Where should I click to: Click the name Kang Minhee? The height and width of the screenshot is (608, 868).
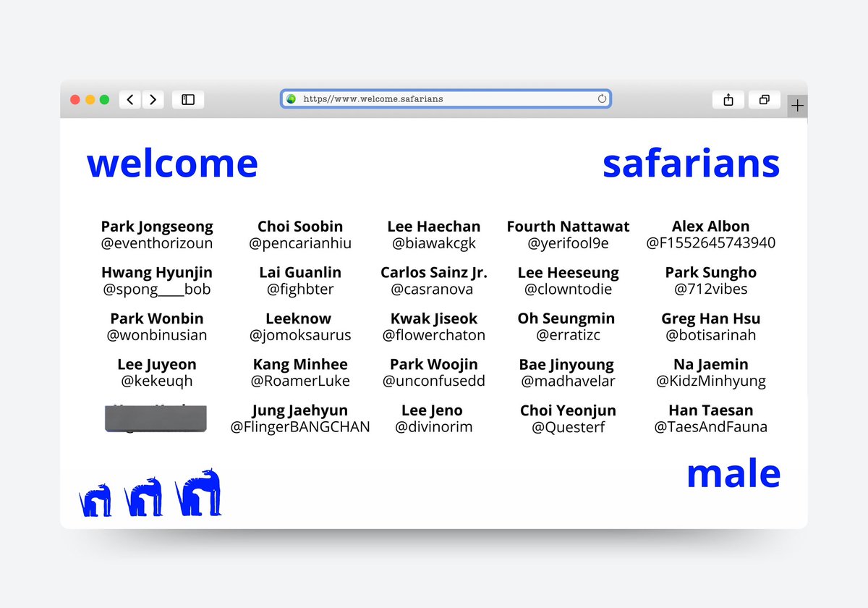[x=300, y=365]
